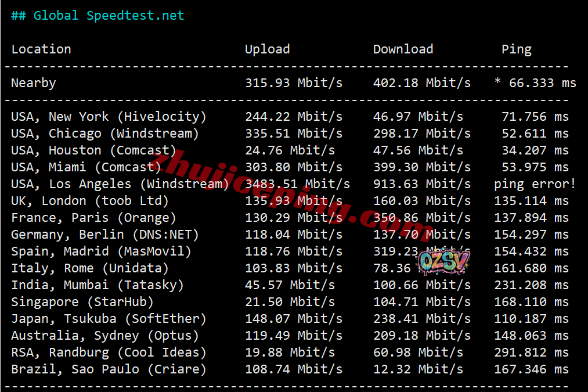Viewport: 588px width, 392px height.
Task: Click the 291.812 ms Randburg ping value
Action: click(531, 353)
